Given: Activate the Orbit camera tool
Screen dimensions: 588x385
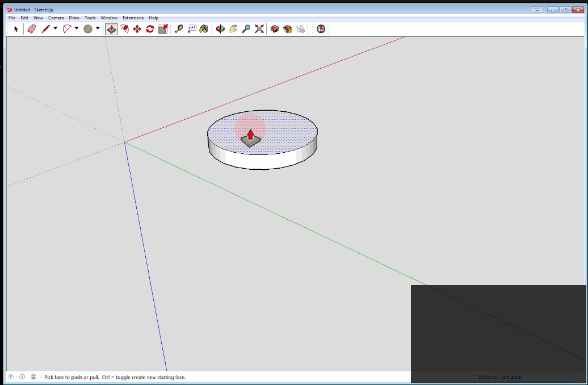Looking at the screenshot, I should 220,29.
